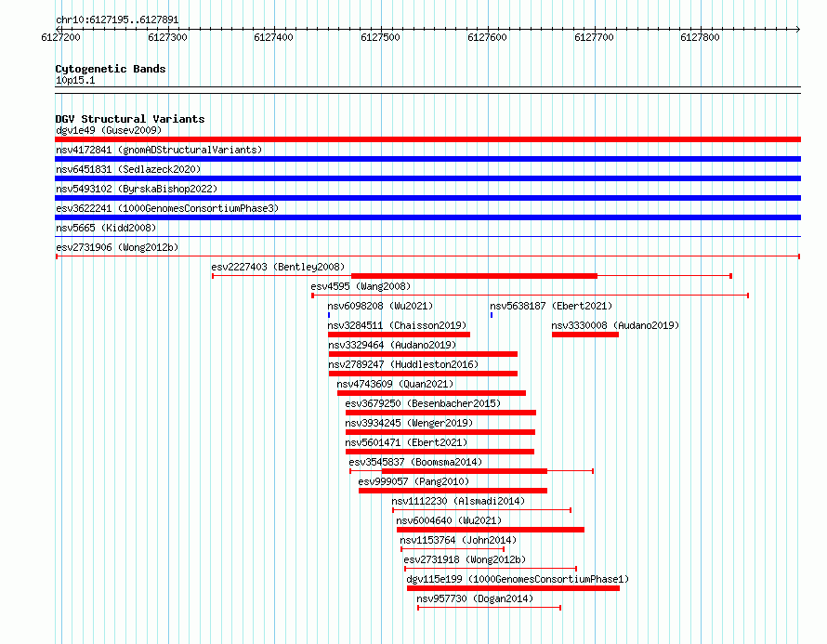Click nsv5601471 (Ebert2021) label
This screenshot has width=827, height=644.
(x=406, y=442)
